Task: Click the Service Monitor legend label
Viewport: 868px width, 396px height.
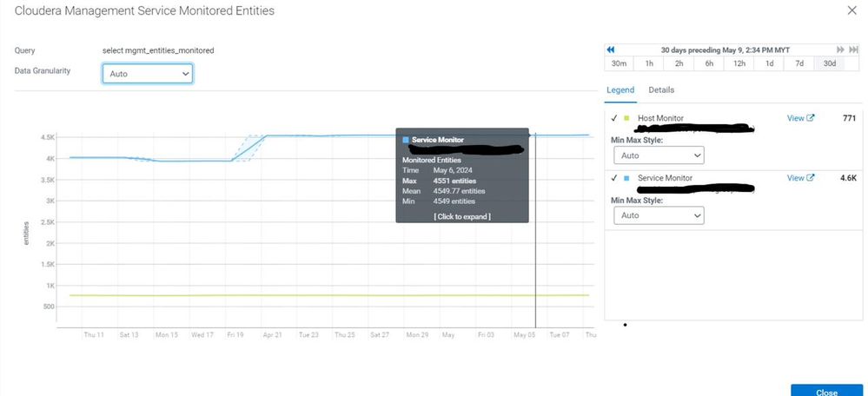Action: pyautogui.click(x=666, y=178)
